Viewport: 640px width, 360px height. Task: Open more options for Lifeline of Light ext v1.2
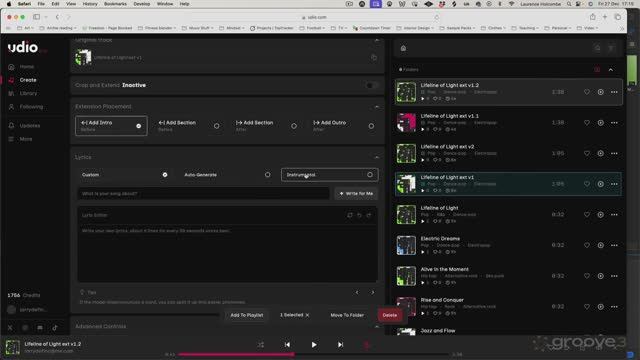pos(614,92)
